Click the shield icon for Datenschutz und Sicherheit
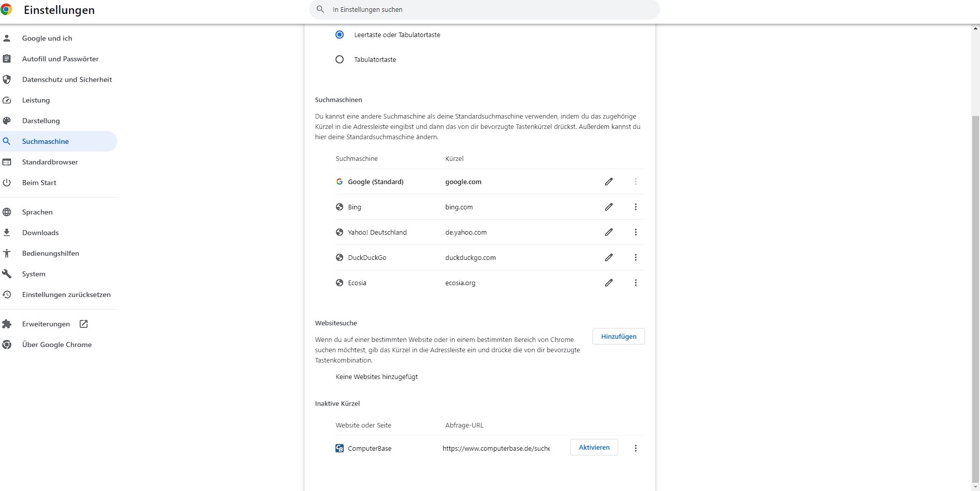This screenshot has height=491, width=980. [7, 79]
